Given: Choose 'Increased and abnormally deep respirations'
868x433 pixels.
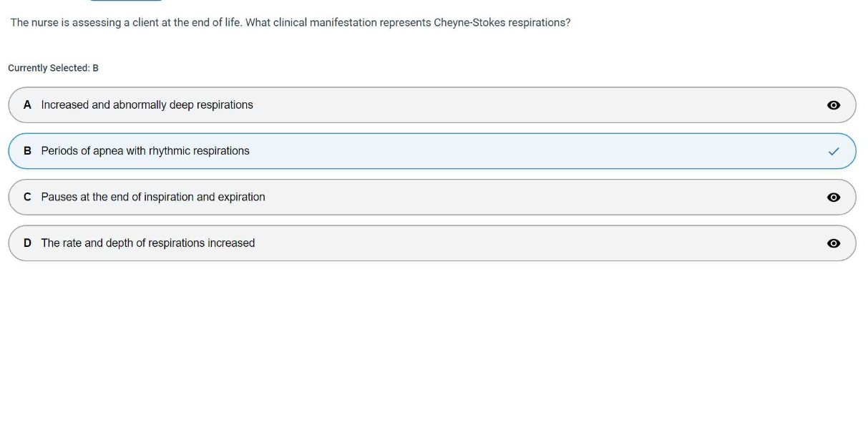Looking at the screenshot, I should (147, 105).
